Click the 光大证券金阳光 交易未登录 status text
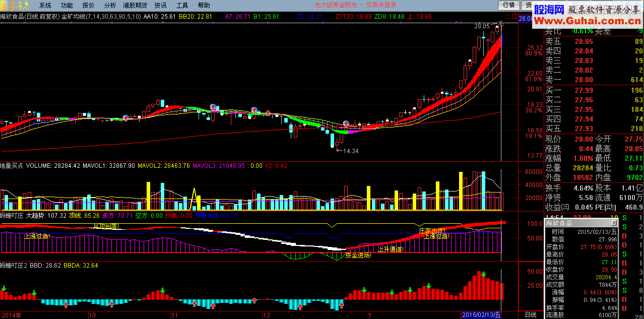Viewport: 644px width, 319px height. 356,5
